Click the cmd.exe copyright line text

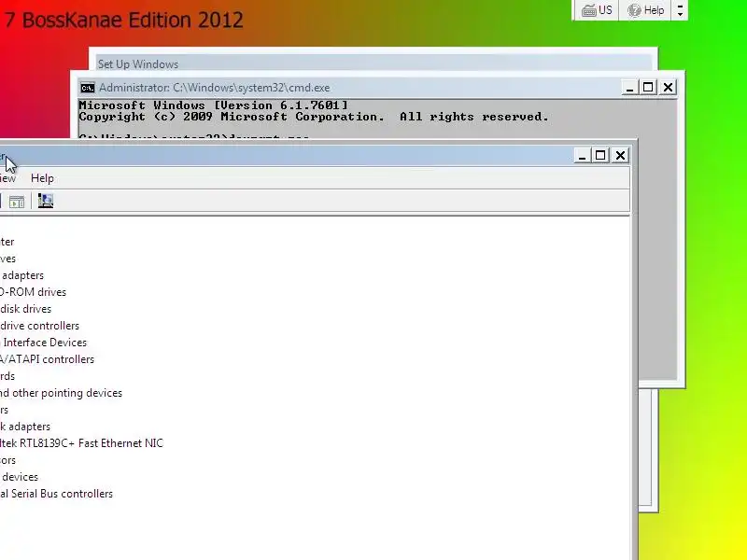314,117
